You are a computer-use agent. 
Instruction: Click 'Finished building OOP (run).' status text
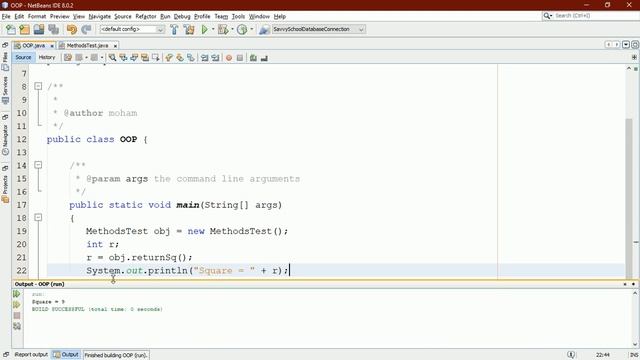(x=116, y=355)
